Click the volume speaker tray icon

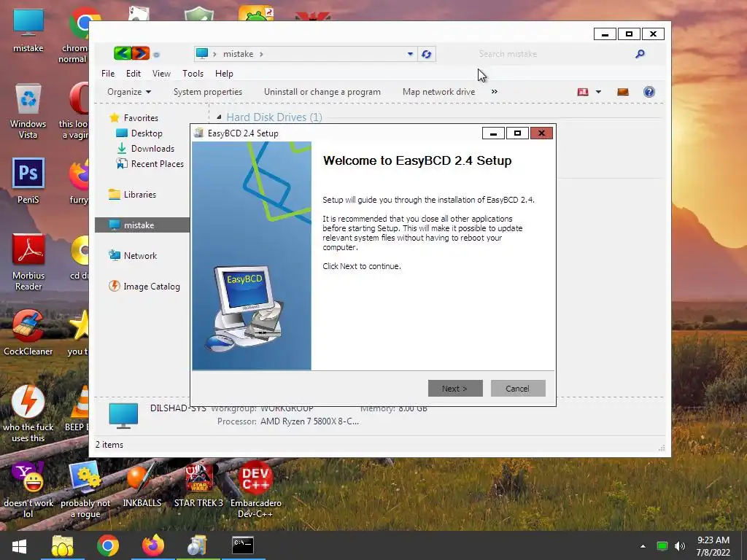click(x=680, y=546)
